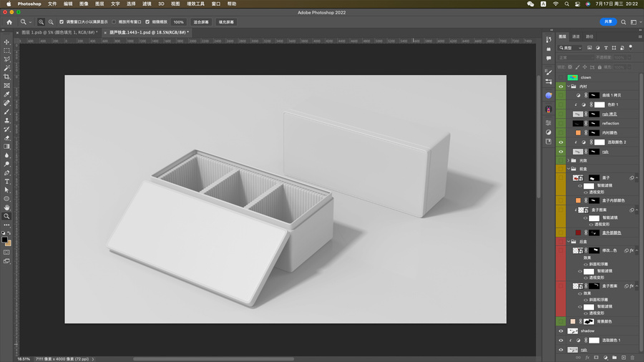Add a layer mask icon
Image resolution: width=644 pixels, height=362 pixels.
[x=596, y=358]
